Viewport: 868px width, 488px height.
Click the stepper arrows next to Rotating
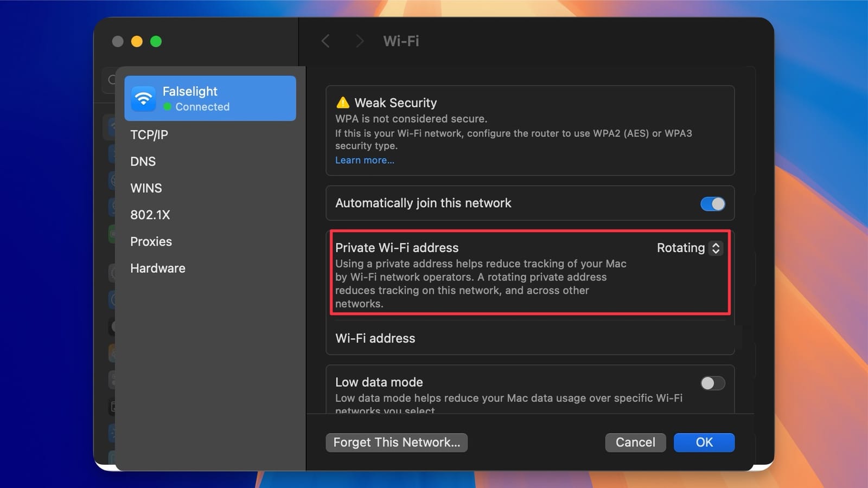tap(717, 248)
